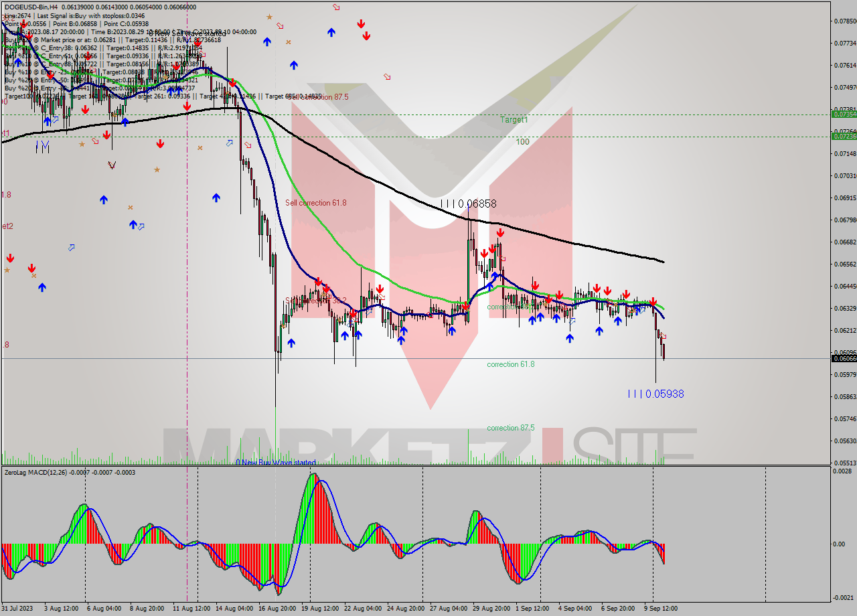Click the 1 Sep 12:00 time label
This screenshot has height=616, width=857.
pyautogui.click(x=532, y=609)
